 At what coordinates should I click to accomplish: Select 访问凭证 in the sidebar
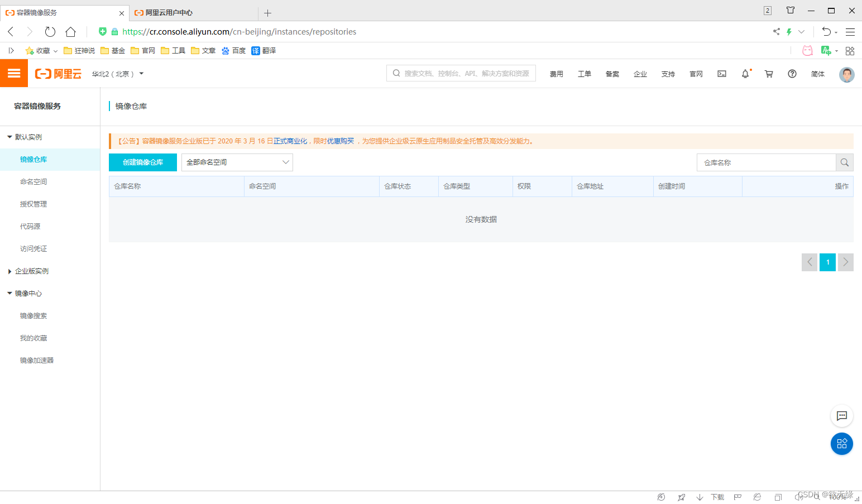coord(33,249)
